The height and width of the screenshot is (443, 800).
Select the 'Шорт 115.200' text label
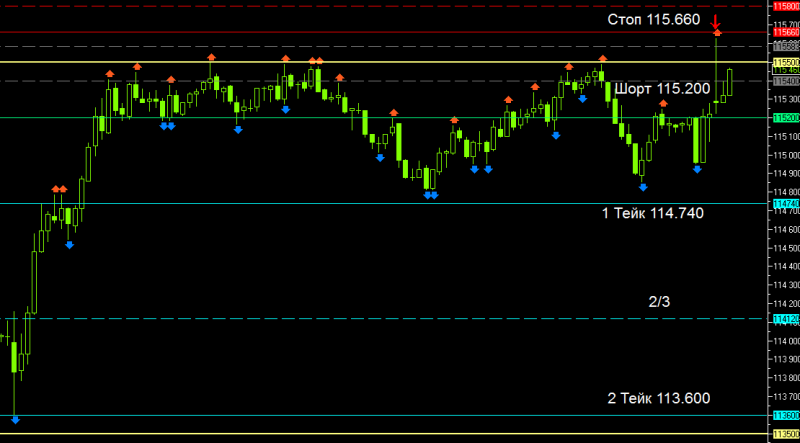coord(662,89)
